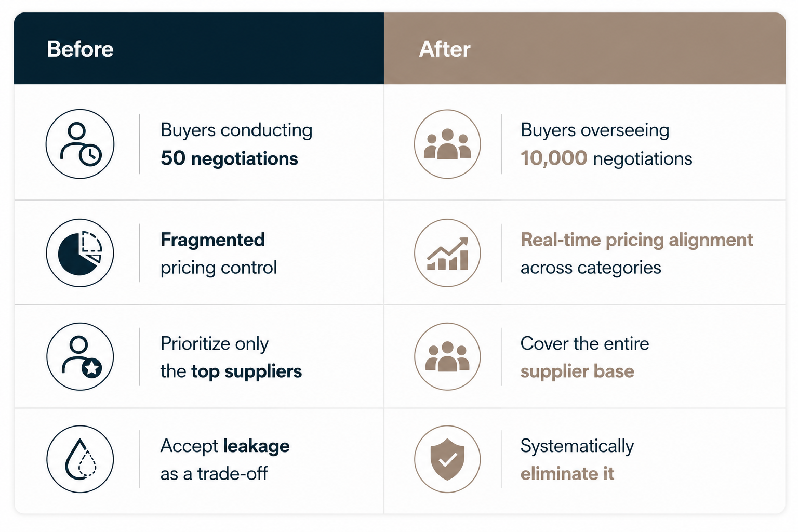Click the "10,000" highlighted number
The height and width of the screenshot is (532, 798).
tap(554, 158)
